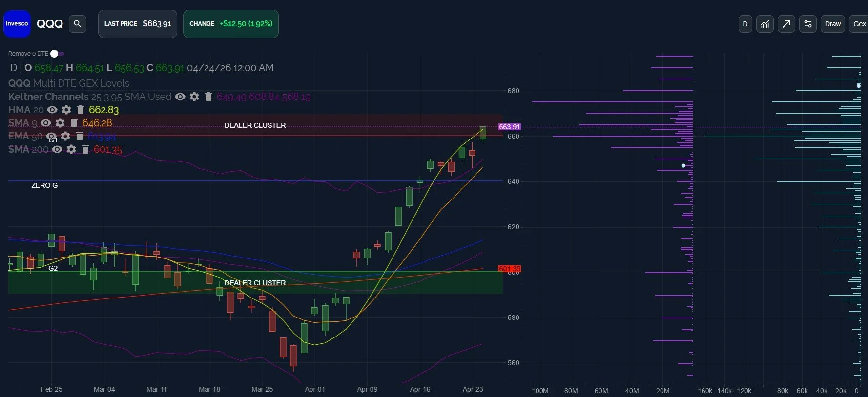Hide the SMA 200 indicator
This screenshot has width=868, height=397.
point(57,149)
